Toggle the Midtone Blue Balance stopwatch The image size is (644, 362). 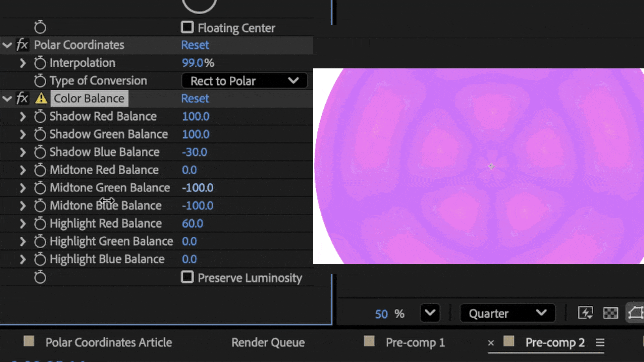tap(40, 205)
